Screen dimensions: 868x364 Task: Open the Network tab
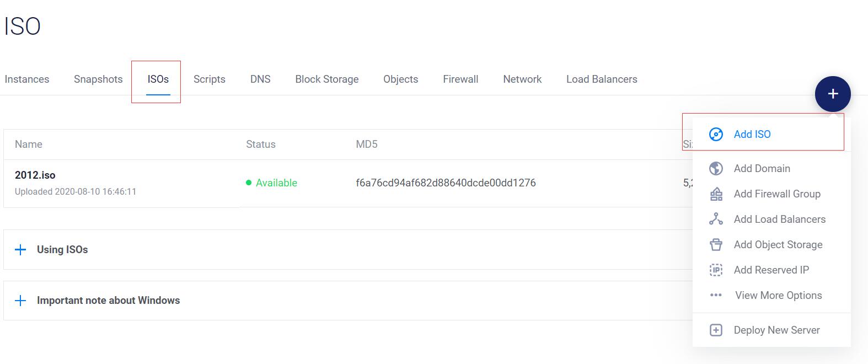(x=522, y=79)
